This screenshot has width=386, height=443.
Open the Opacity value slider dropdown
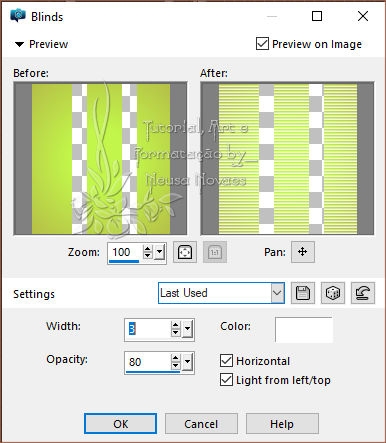pyautogui.click(x=187, y=362)
